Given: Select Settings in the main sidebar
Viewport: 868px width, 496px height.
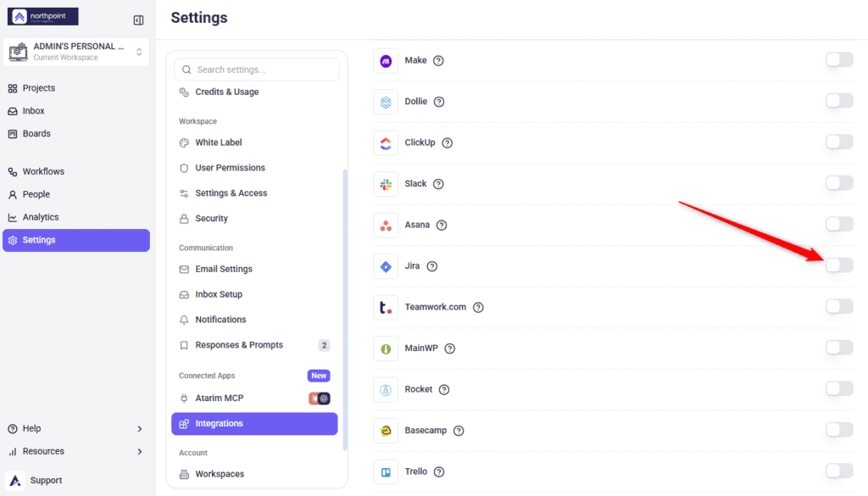Looking at the screenshot, I should click(75, 240).
